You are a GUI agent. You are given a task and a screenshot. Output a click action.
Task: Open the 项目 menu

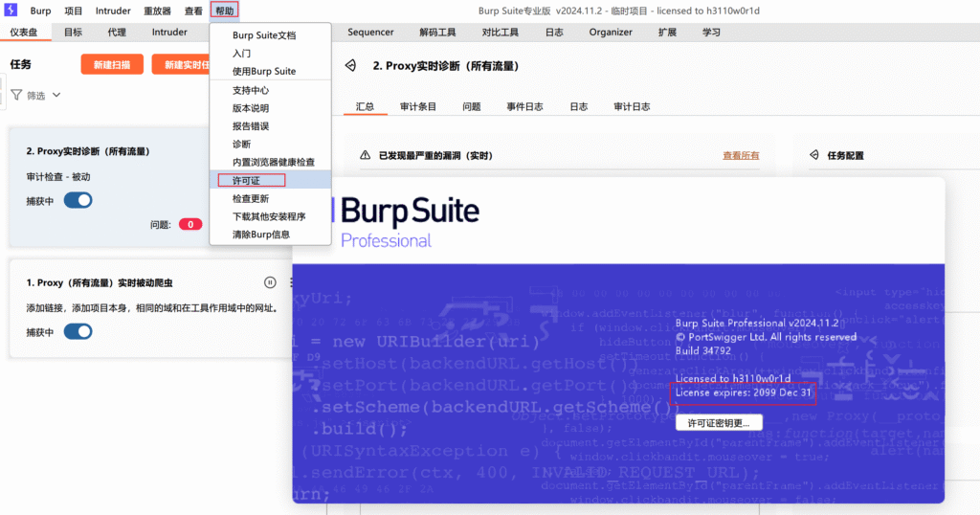pyautogui.click(x=73, y=11)
